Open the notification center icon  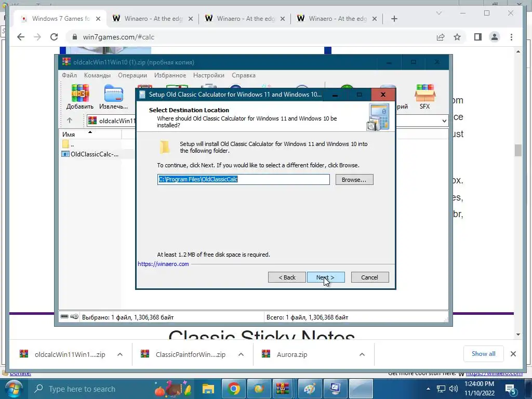click(x=511, y=389)
